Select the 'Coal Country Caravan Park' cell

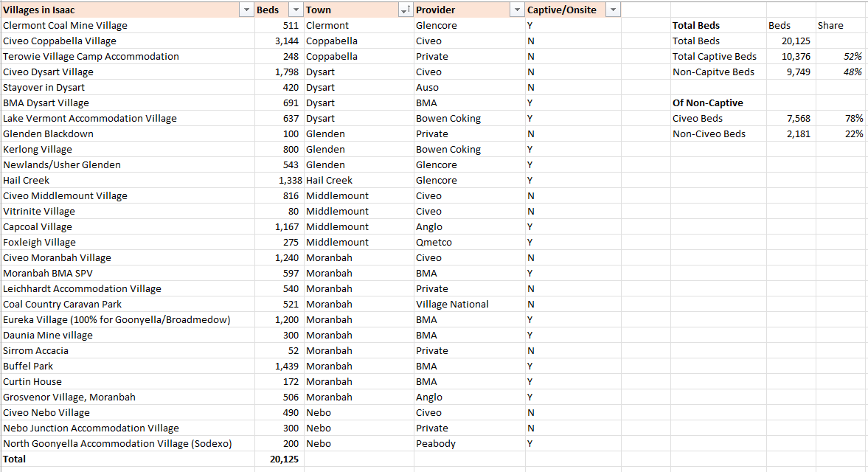128,305
